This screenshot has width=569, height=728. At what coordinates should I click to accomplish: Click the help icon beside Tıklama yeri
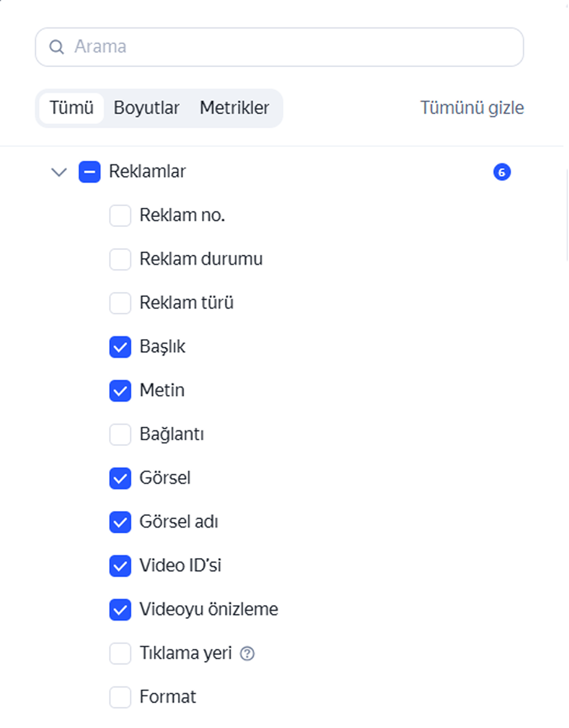coord(247,654)
